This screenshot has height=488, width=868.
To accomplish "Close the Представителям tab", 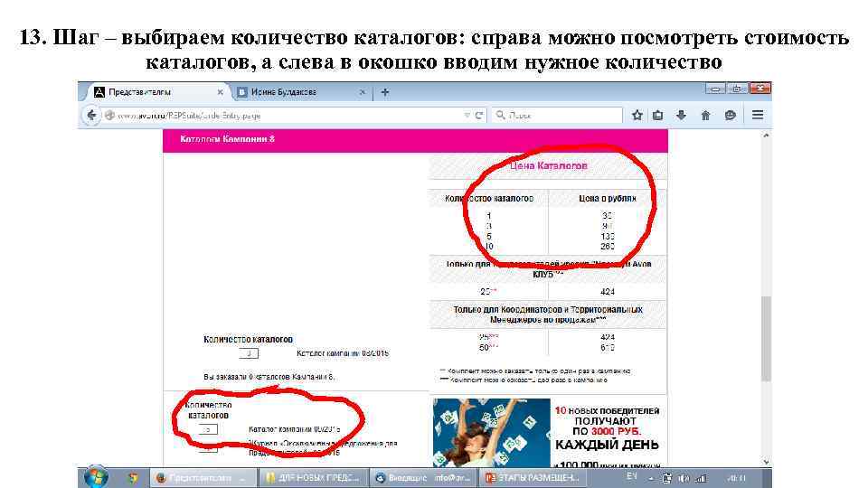I will tap(220, 92).
